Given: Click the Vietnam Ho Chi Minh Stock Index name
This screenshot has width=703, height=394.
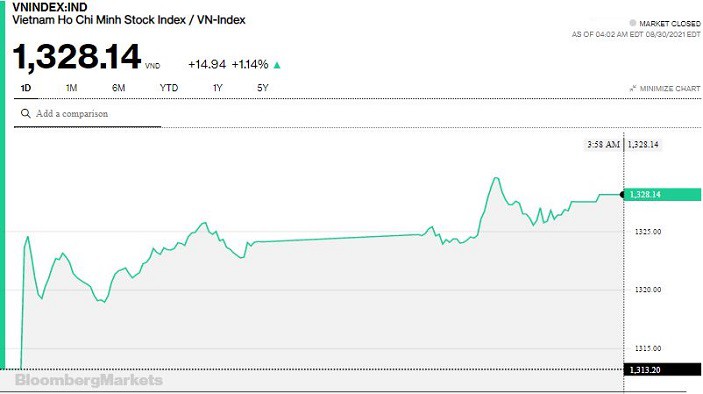Looking at the screenshot, I should (x=99, y=20).
